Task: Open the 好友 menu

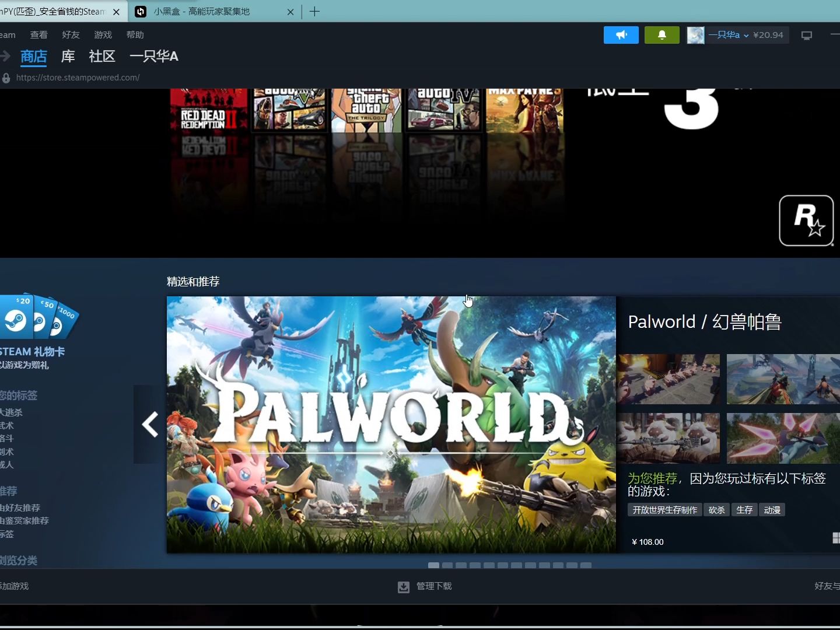Action: tap(71, 35)
